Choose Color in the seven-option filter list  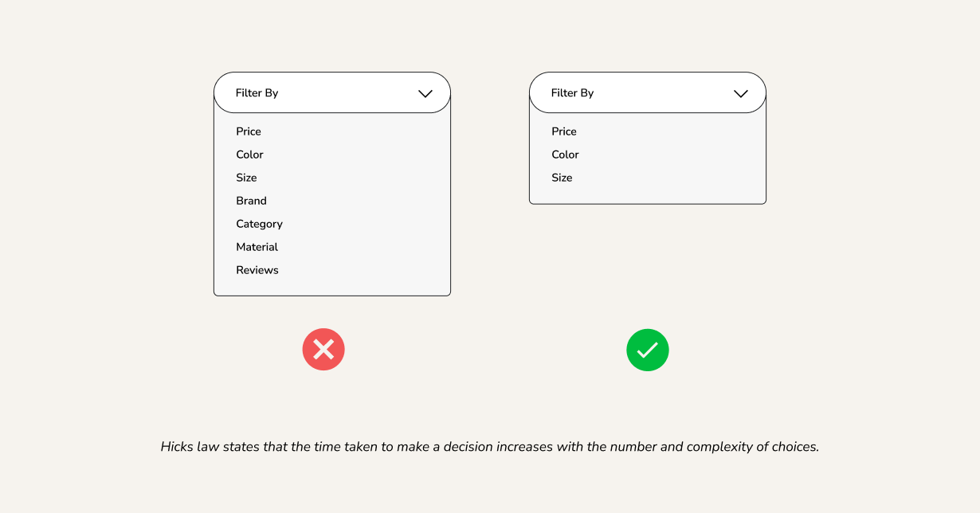coord(249,155)
